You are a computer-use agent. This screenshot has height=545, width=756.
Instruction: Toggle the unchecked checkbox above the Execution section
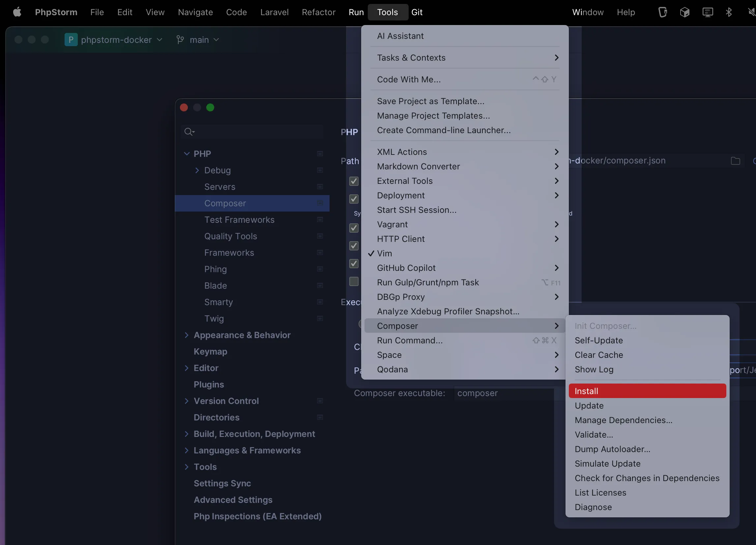[354, 281]
